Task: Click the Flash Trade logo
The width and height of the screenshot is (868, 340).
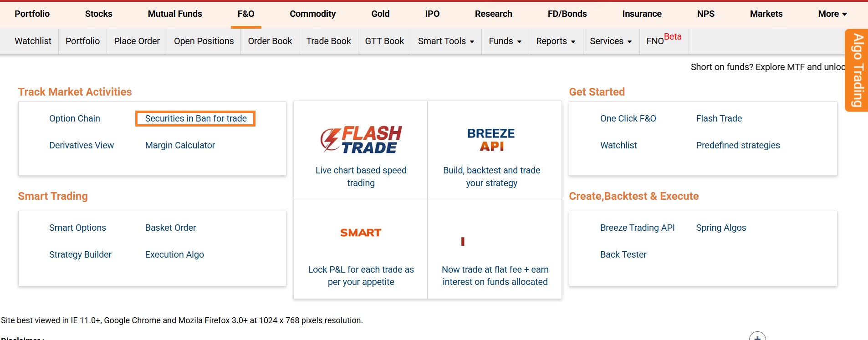Action: click(361, 139)
